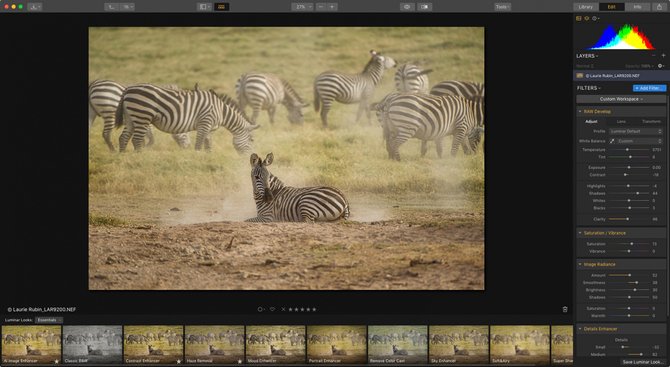Favorite the AI Image Enhancer look star

point(56,361)
